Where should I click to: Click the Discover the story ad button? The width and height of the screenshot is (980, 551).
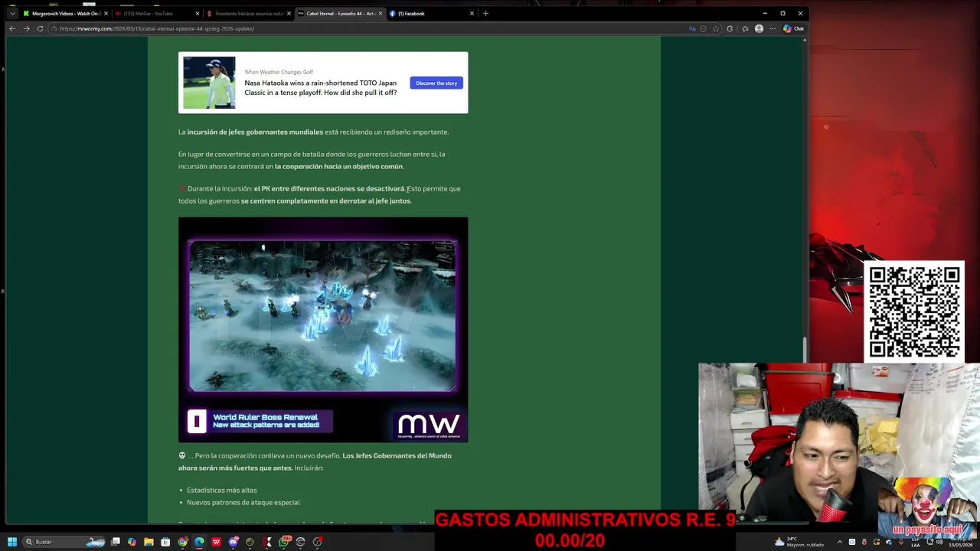click(436, 83)
